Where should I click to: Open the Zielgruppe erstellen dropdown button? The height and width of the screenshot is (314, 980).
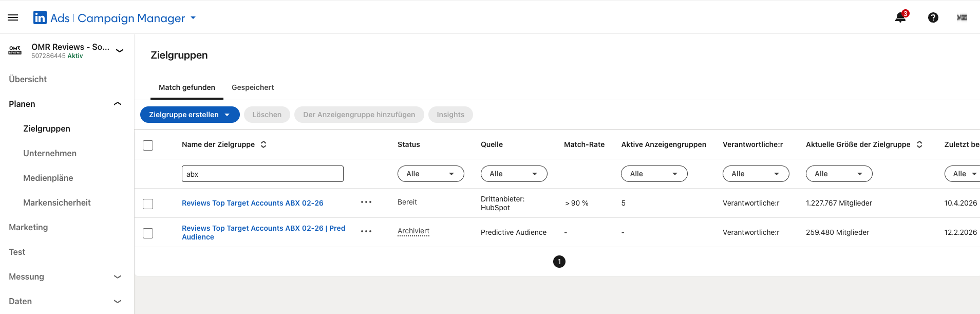pyautogui.click(x=190, y=115)
